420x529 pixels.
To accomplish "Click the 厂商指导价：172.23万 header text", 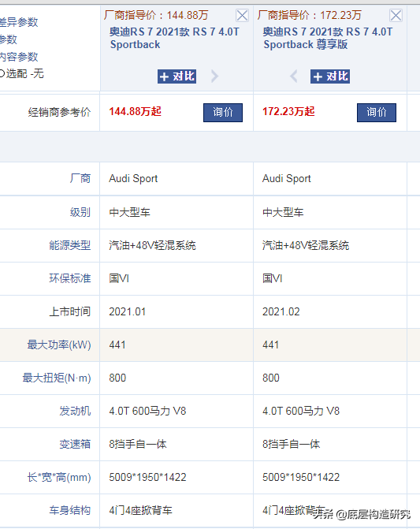I will click(x=310, y=15).
